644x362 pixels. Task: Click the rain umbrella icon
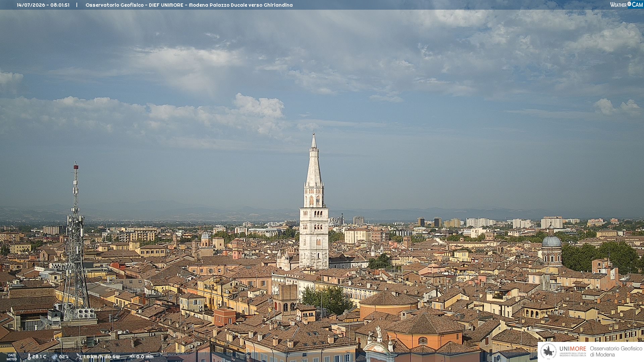pyautogui.click(x=132, y=357)
